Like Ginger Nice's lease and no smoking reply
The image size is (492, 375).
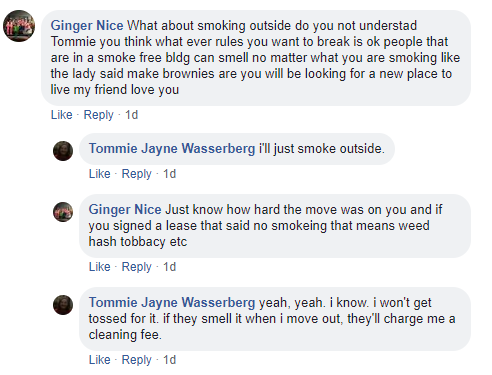point(99,267)
